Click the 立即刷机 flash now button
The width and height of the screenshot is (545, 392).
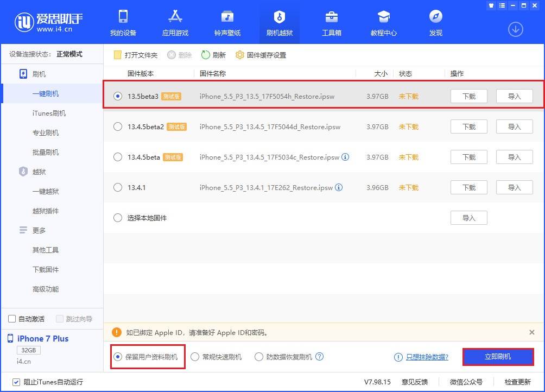(498, 357)
